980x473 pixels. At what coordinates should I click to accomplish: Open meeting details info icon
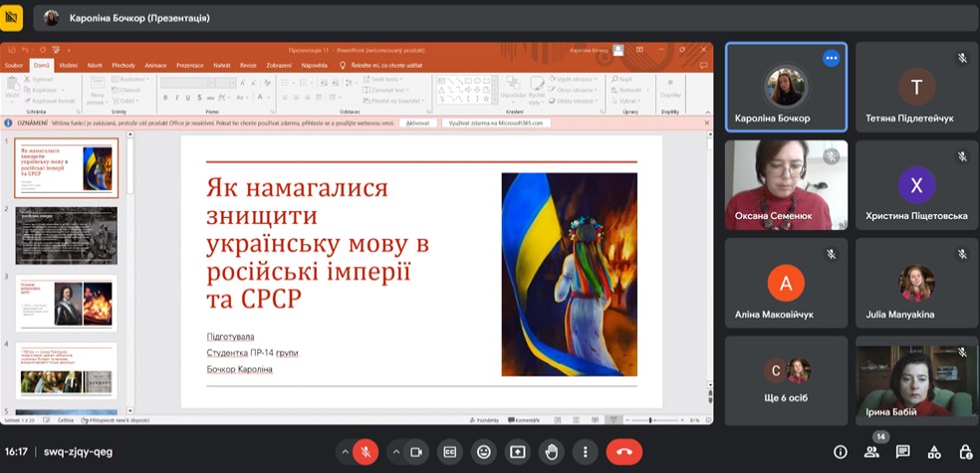tap(840, 452)
